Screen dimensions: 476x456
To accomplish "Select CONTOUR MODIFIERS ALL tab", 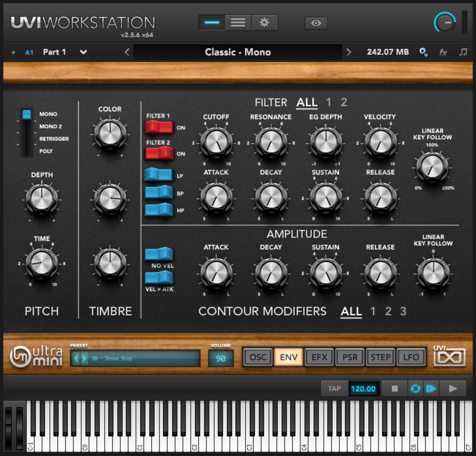I will pyautogui.click(x=351, y=312).
